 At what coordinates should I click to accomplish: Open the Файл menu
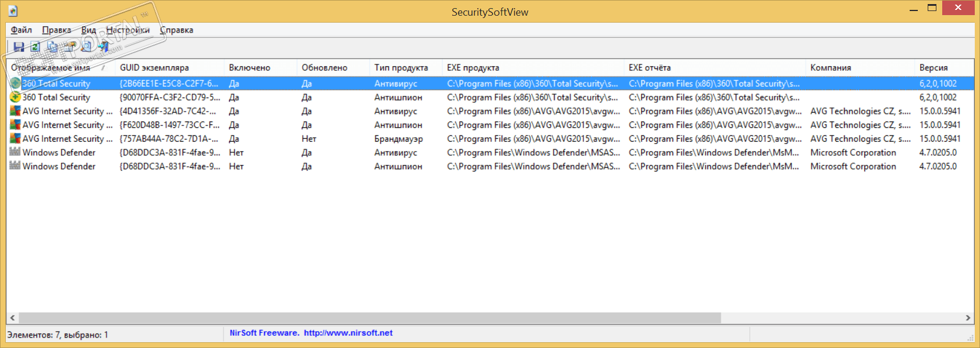pos(21,30)
